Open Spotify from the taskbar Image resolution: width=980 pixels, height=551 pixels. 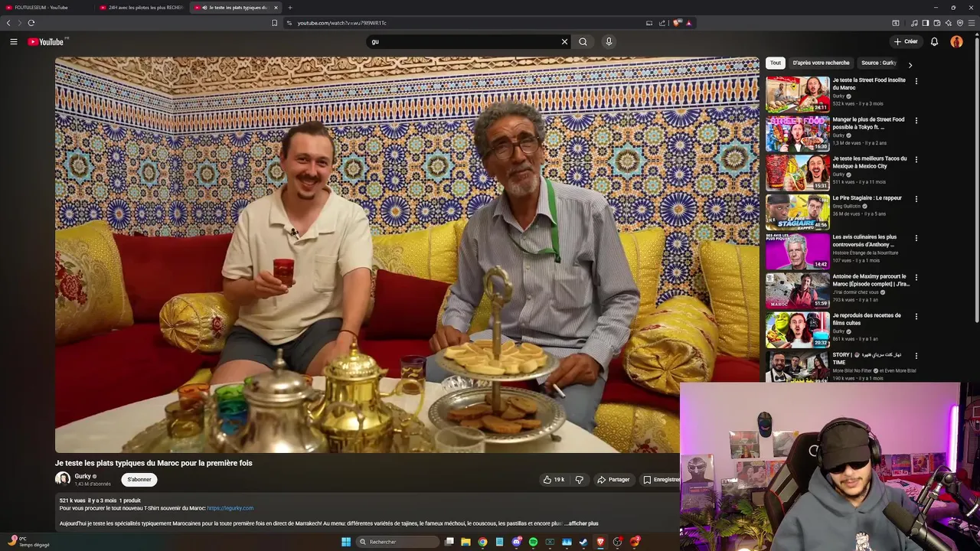point(534,542)
